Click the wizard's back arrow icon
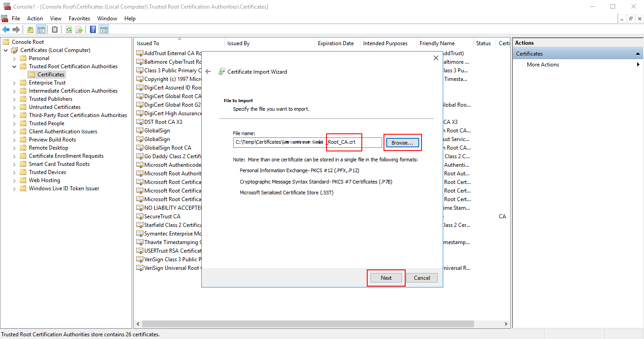The width and height of the screenshot is (644, 339). (208, 71)
